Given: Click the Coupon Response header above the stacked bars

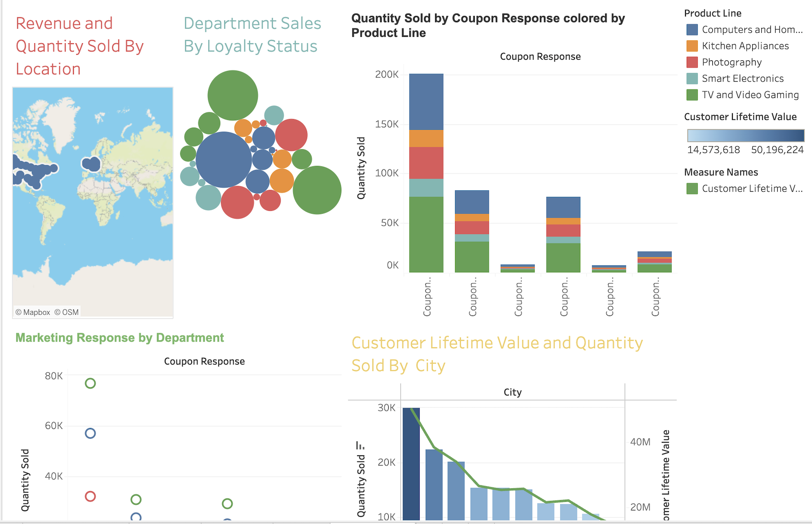Looking at the screenshot, I should 540,56.
